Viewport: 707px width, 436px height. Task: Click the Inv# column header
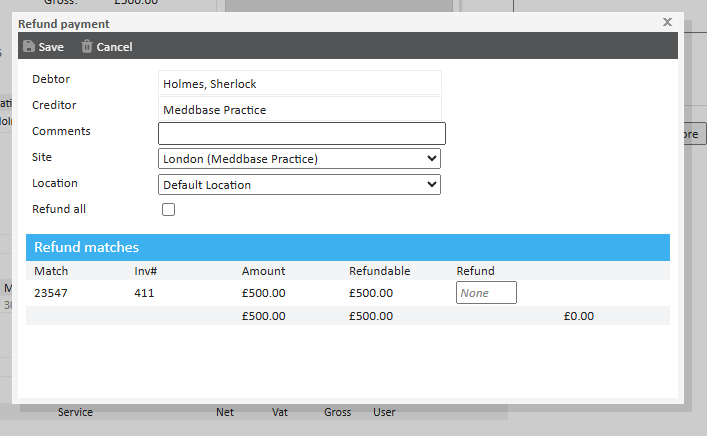coord(147,271)
